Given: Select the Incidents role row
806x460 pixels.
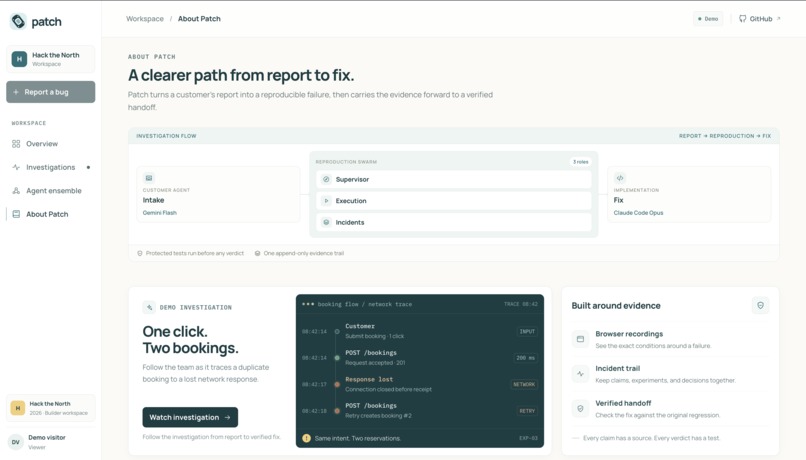Looking at the screenshot, I should 454,223.
